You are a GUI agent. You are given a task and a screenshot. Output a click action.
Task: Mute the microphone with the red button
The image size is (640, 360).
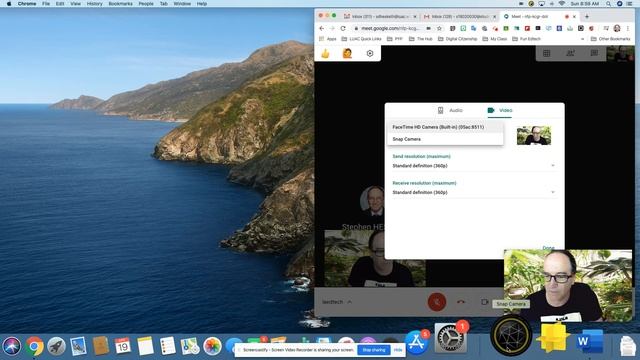click(437, 302)
